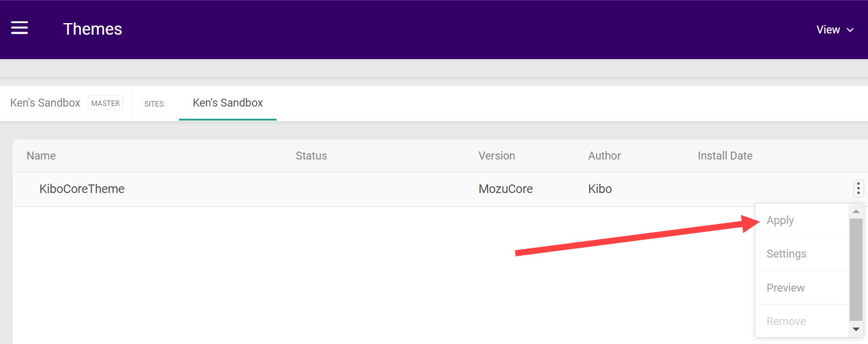Sort by the Author column header
The height and width of the screenshot is (344, 868).
coord(604,156)
